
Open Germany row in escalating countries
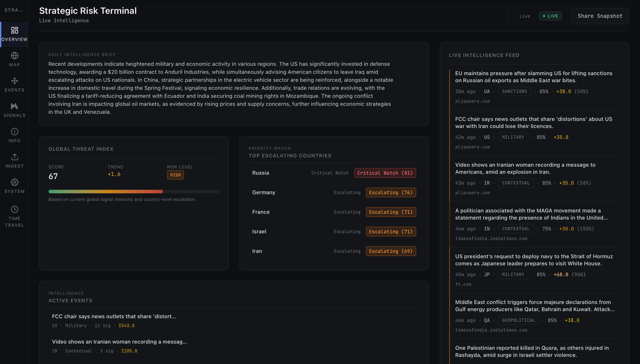pyautogui.click(x=264, y=192)
